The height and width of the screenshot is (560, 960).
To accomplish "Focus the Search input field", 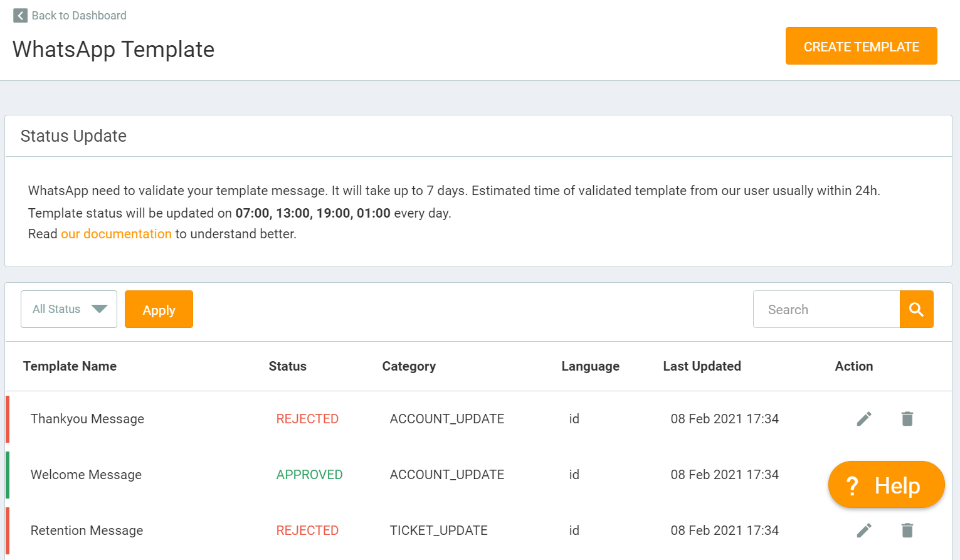I will [826, 309].
